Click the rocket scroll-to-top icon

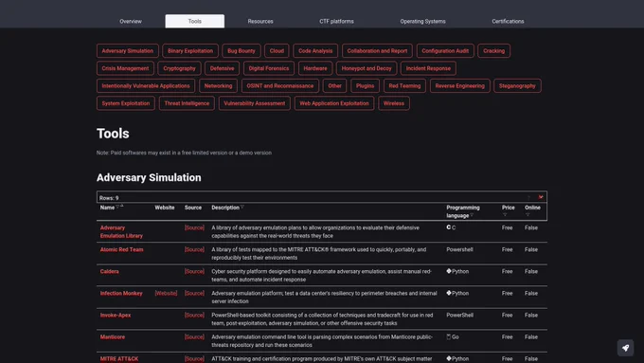[625, 348]
